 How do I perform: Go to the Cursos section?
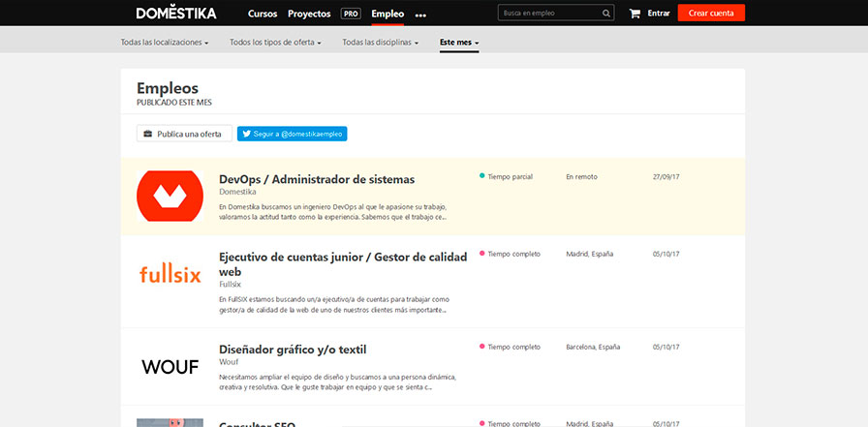coord(263,14)
